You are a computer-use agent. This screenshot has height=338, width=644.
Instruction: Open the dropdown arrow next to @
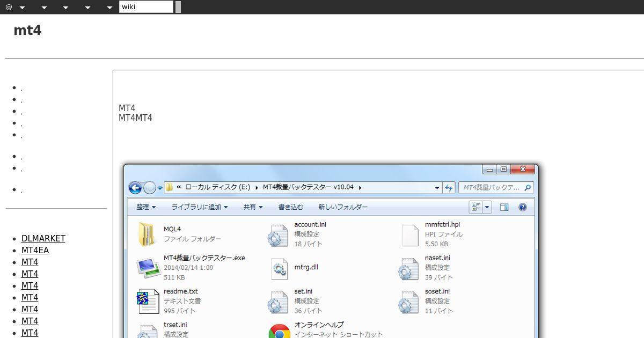click(x=22, y=8)
